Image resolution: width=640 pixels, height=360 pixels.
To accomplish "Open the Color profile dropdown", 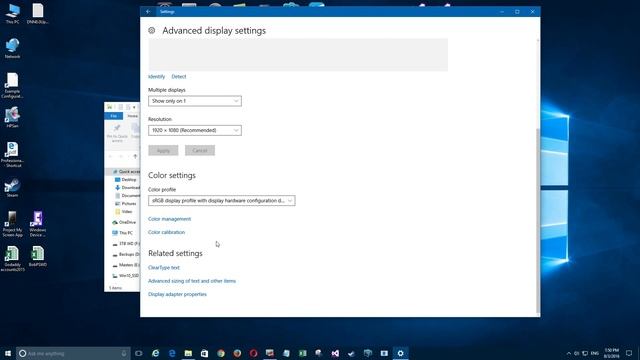I will [x=222, y=201].
